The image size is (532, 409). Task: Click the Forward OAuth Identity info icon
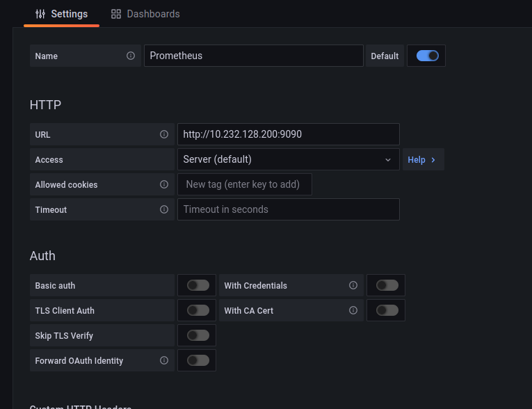tap(164, 360)
